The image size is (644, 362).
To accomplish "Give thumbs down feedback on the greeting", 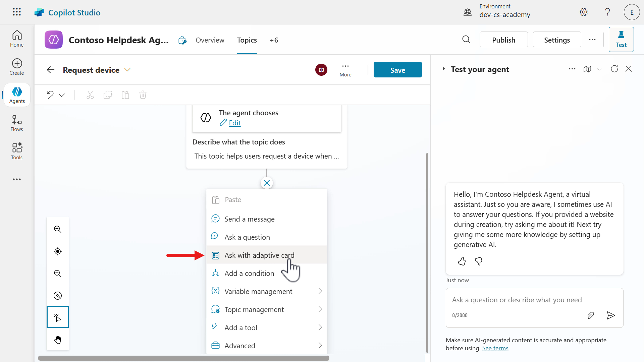I will (x=478, y=261).
